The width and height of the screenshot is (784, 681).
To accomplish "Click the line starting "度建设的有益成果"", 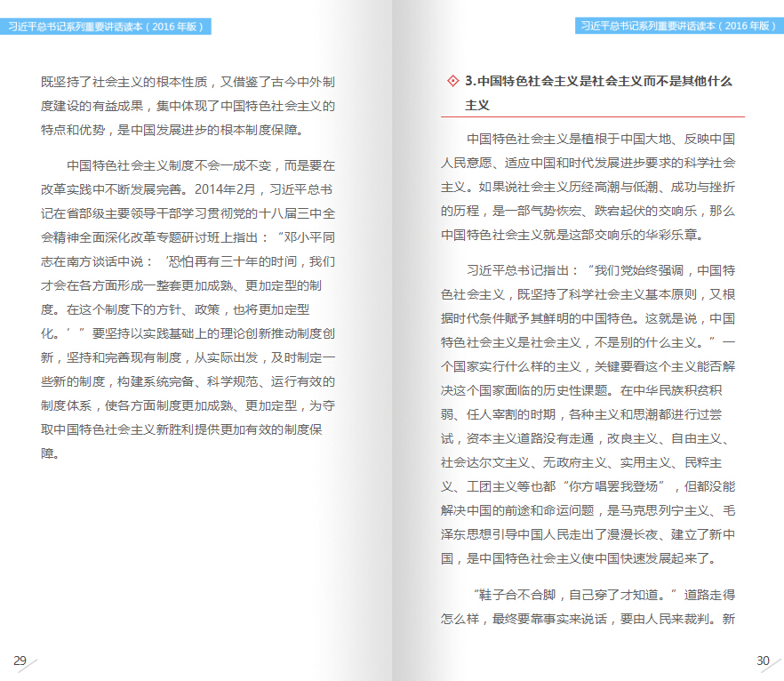I will pos(188,106).
